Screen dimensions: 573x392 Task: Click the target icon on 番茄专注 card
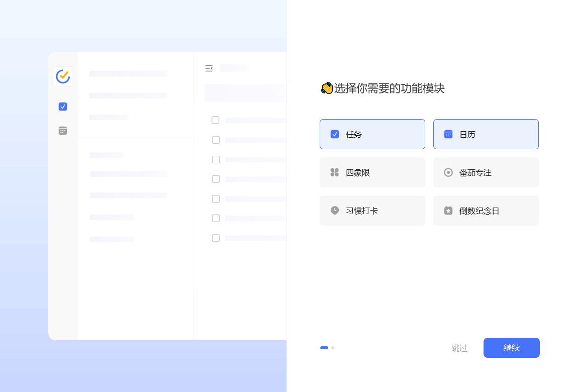pos(448,172)
